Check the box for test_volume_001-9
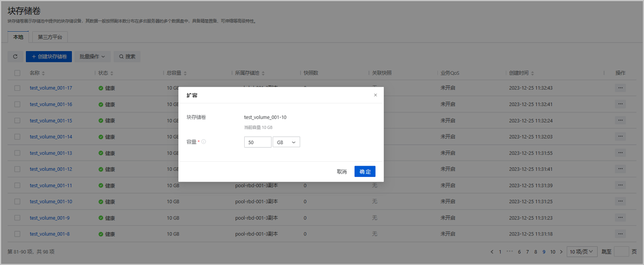The height and width of the screenshot is (265, 644). [17, 218]
